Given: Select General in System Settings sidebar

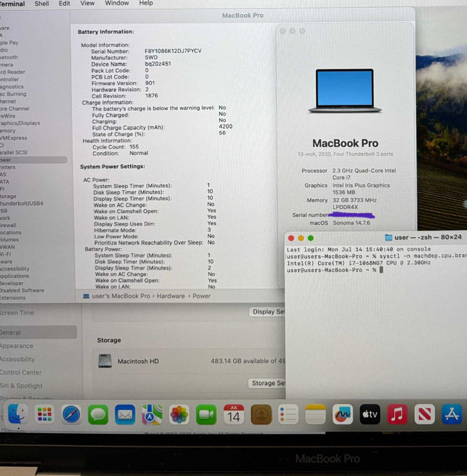Looking at the screenshot, I should point(38,333).
